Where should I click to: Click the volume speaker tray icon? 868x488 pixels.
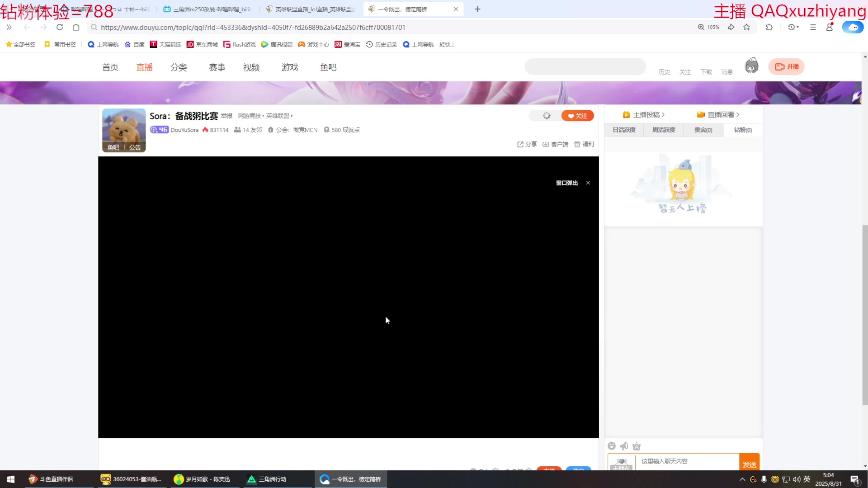pyautogui.click(x=797, y=479)
